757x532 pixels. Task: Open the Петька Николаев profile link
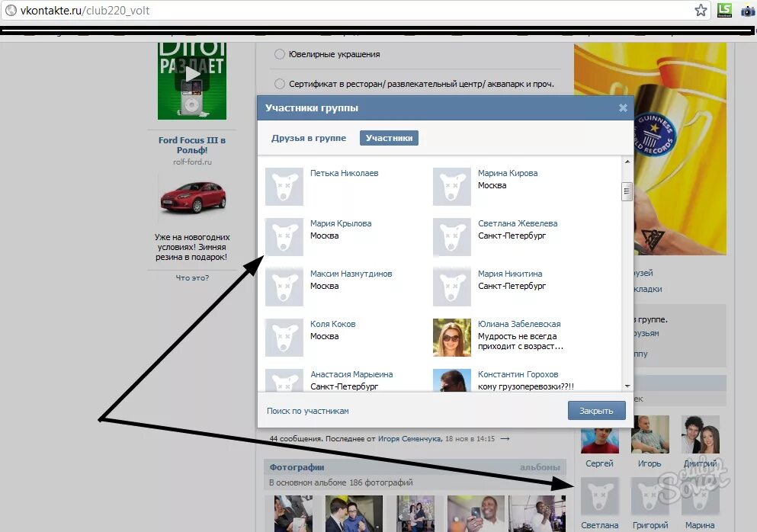click(345, 173)
